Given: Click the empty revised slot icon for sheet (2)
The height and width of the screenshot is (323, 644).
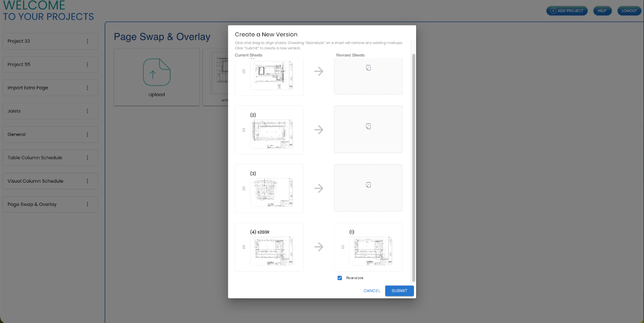Looking at the screenshot, I should (x=368, y=127).
